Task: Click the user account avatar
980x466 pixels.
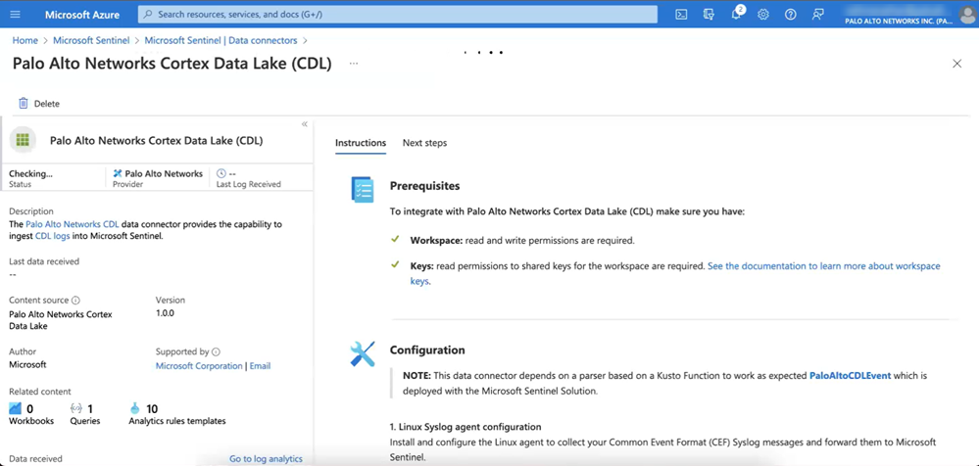Action: point(966,15)
